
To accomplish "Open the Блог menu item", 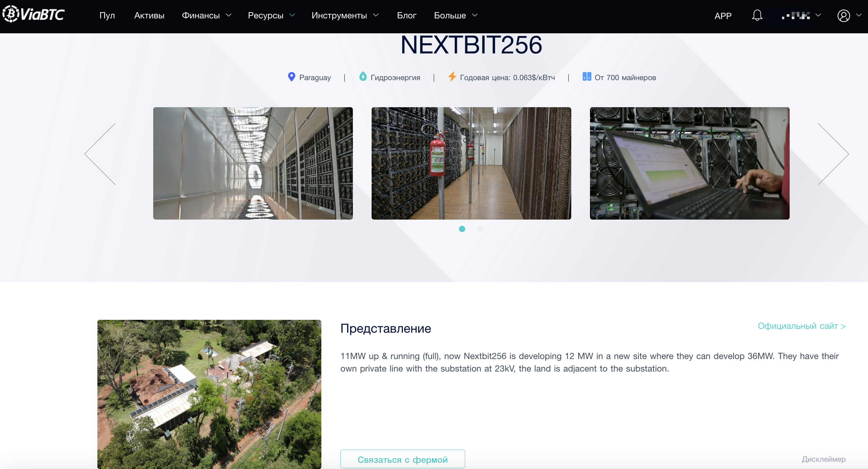I will [x=407, y=16].
